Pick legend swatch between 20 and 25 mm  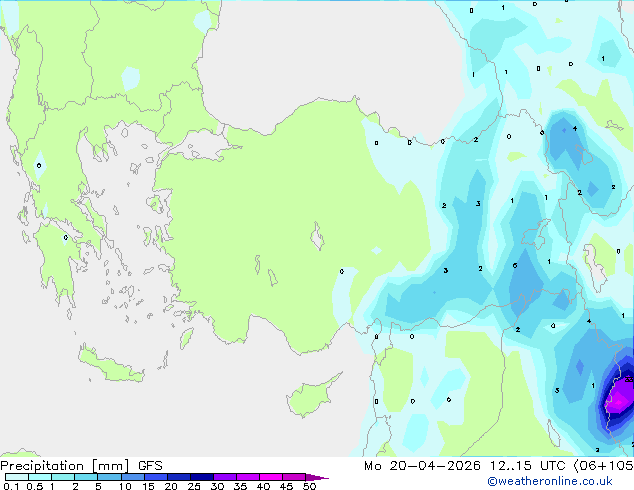point(179,477)
